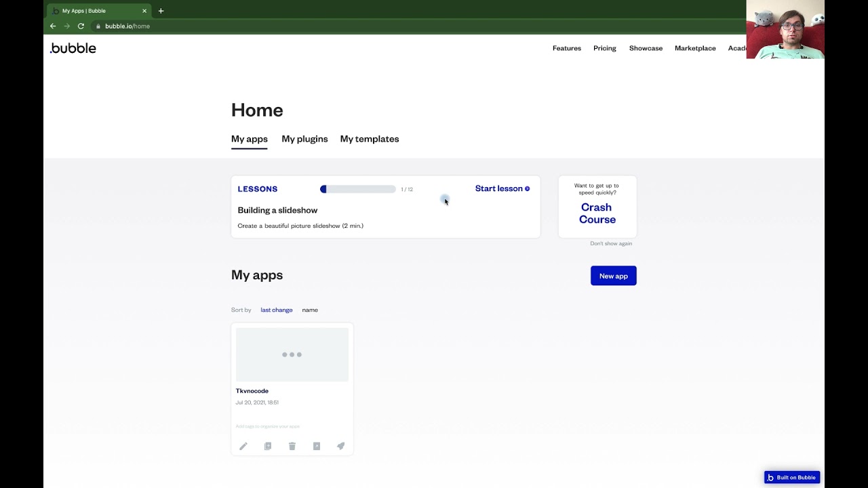Open the My apps tab
Image resolution: width=868 pixels, height=488 pixels.
point(250,139)
